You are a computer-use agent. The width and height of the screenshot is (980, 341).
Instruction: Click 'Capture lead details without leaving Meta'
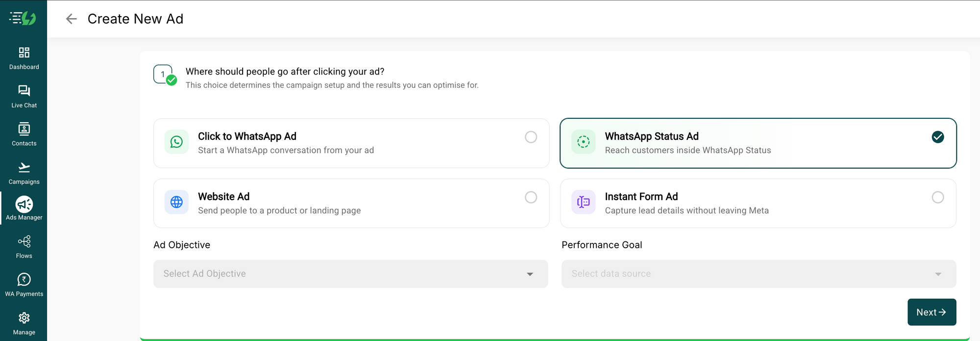click(687, 210)
